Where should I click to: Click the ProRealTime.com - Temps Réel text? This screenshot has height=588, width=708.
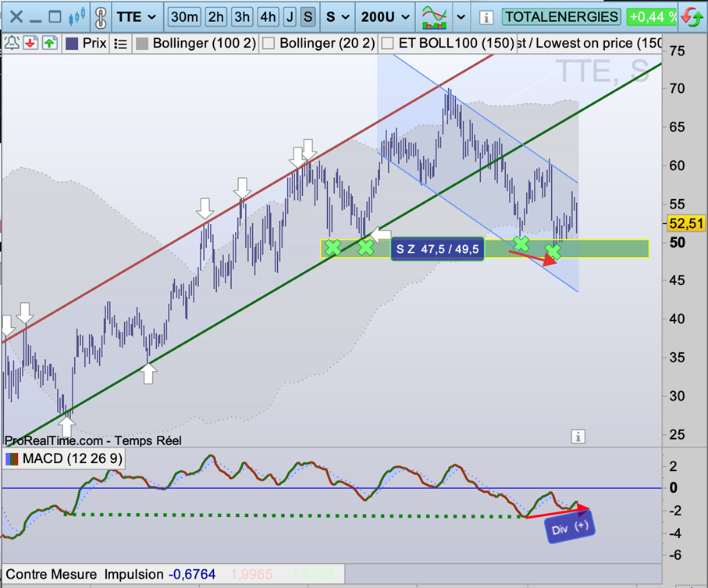[93, 440]
